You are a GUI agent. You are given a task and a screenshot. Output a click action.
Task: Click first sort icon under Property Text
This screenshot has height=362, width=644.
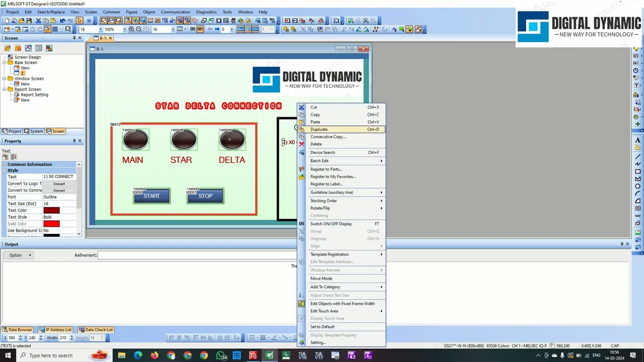coord(6,157)
